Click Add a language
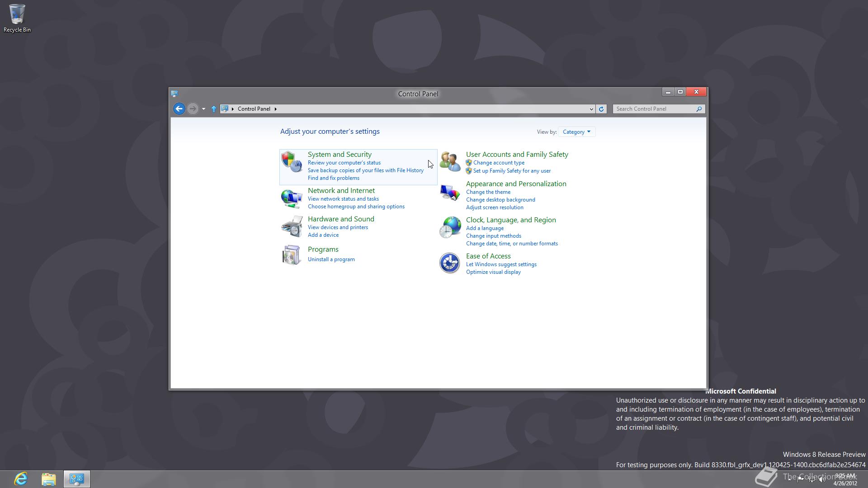Image resolution: width=868 pixels, height=488 pixels. coord(485,228)
